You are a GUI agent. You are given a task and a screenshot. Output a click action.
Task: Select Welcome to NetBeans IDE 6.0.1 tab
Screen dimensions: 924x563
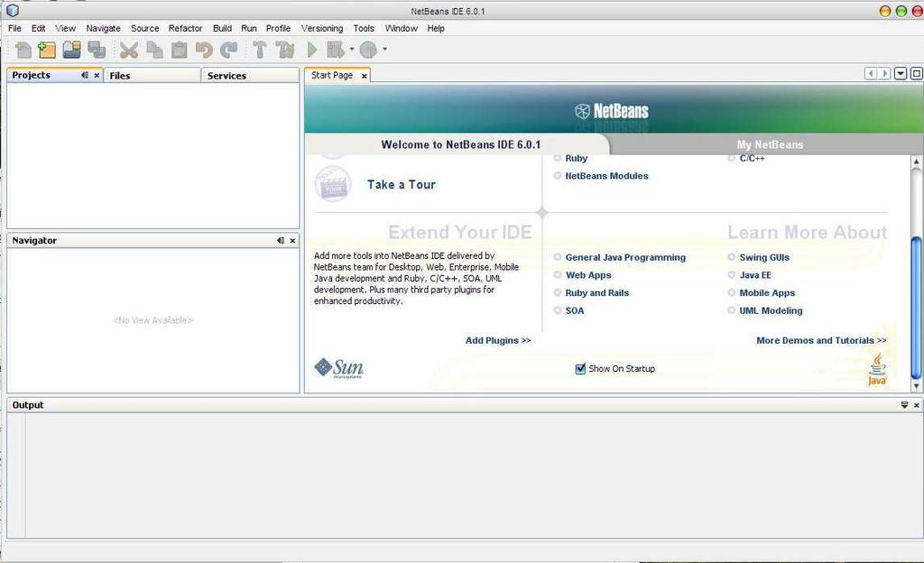tap(460, 144)
